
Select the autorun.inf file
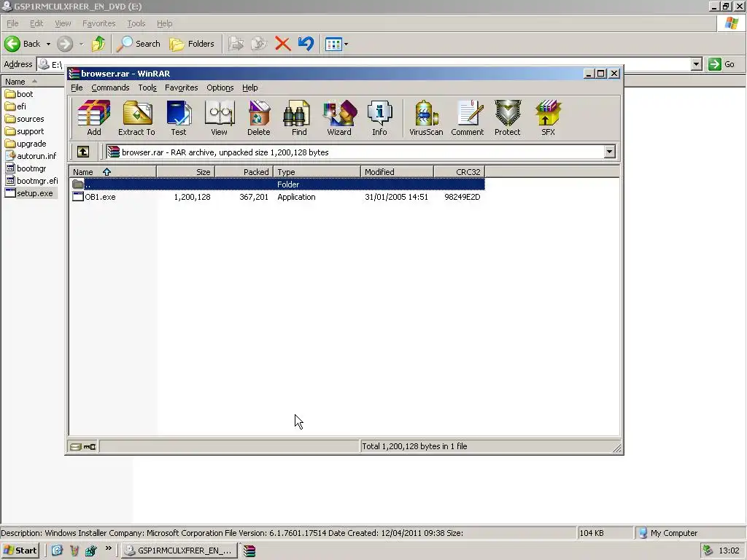point(31,156)
